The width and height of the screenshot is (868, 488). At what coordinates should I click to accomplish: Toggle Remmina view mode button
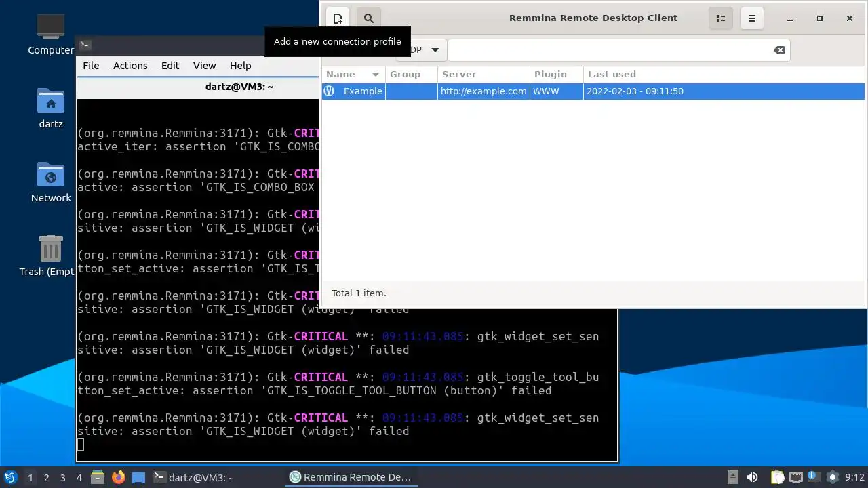pyautogui.click(x=722, y=18)
